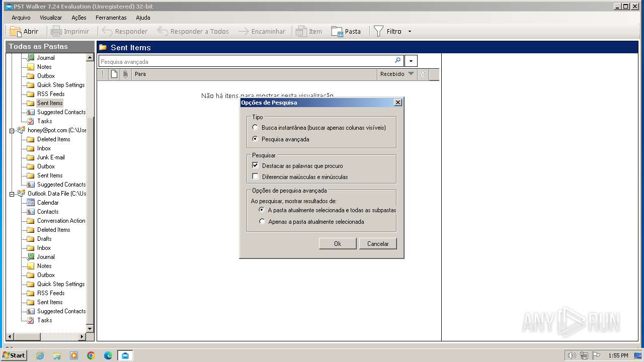This screenshot has width=644, height=362.
Task: Open Conversation Action folder
Action: point(61,221)
